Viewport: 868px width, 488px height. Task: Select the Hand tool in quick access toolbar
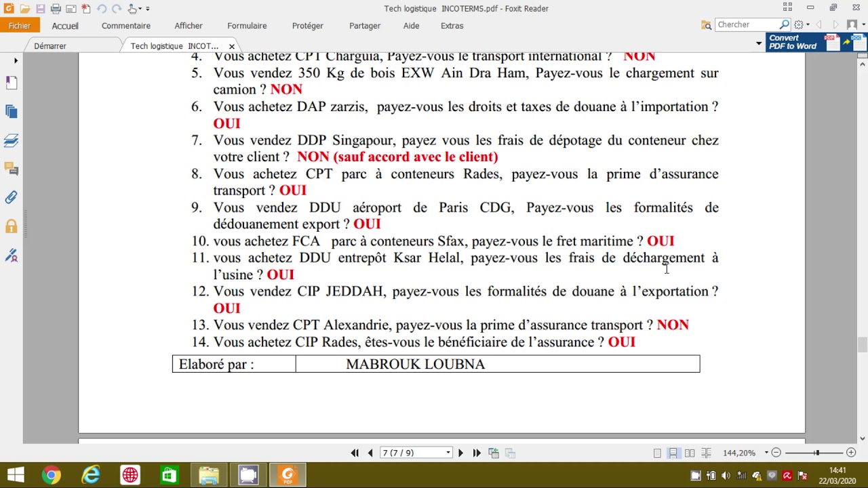[x=133, y=9]
